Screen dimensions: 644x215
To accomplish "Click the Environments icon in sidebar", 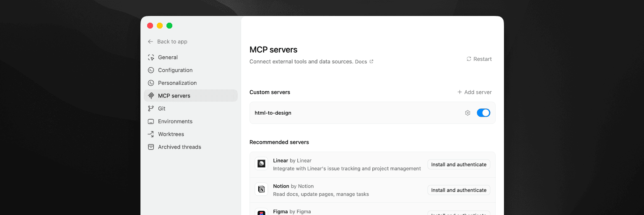I will click(151, 121).
